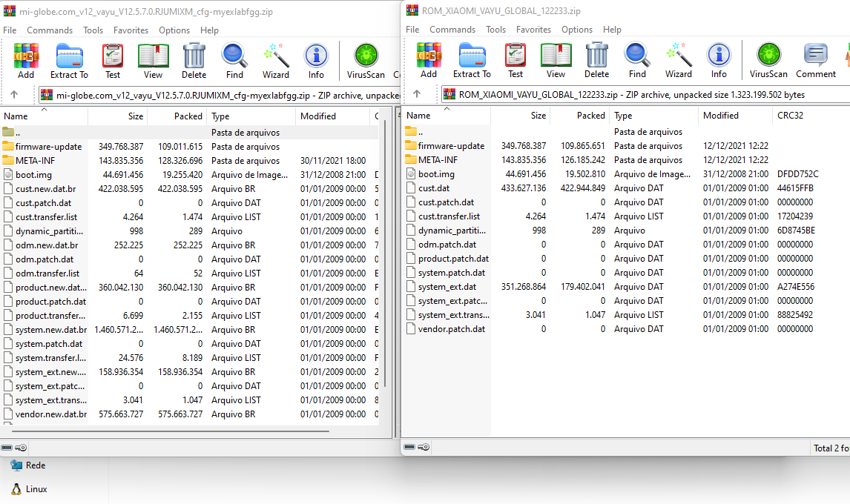Open Help menu in mi-globe window
The width and height of the screenshot is (850, 504).
point(209,30)
